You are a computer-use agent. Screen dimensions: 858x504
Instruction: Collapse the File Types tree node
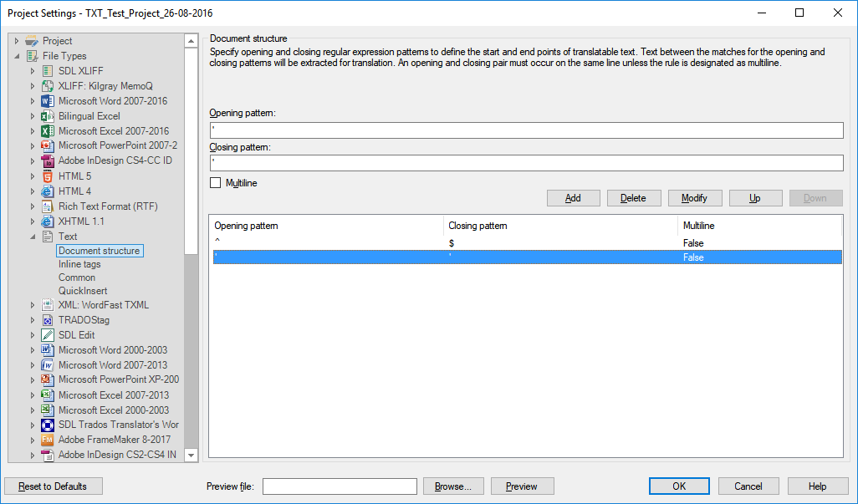(17, 56)
